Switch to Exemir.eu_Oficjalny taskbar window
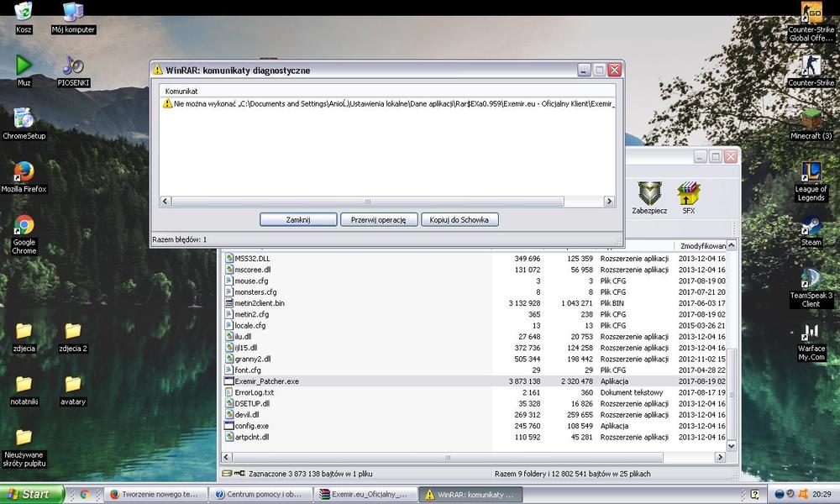The height and width of the screenshot is (504, 840). click(x=365, y=495)
